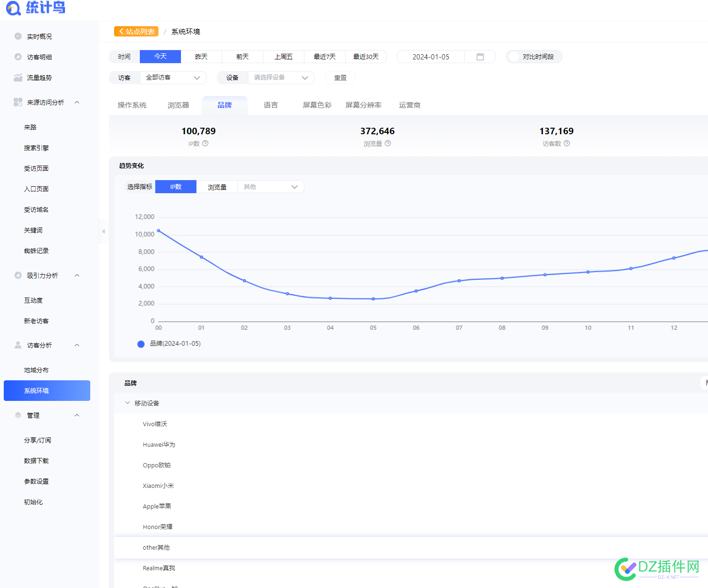
Task: Go back to 站点列表
Action: [136, 31]
